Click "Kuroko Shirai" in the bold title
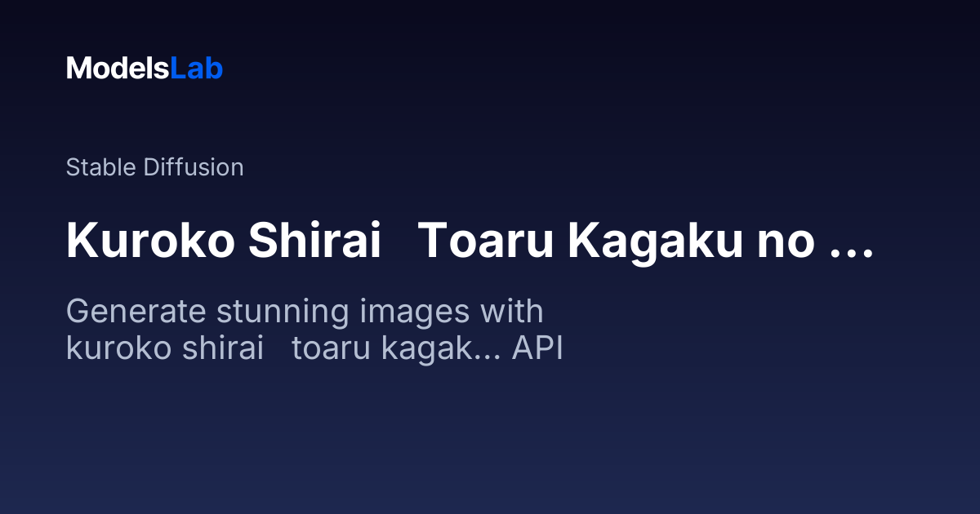The width and height of the screenshot is (980, 514). click(x=225, y=241)
